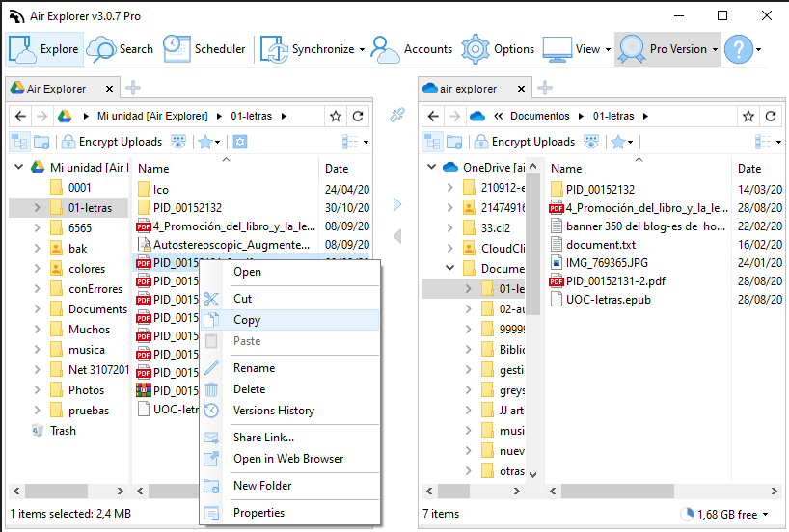This screenshot has height=532, width=789.
Task: Toggle Encrypt Uploads in right pane
Action: click(x=525, y=142)
